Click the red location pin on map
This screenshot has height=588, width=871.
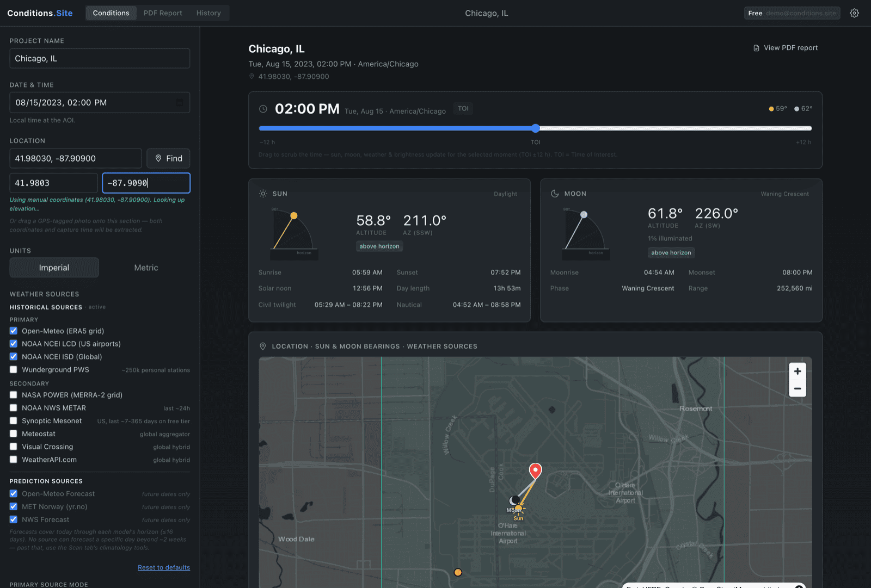(536, 471)
